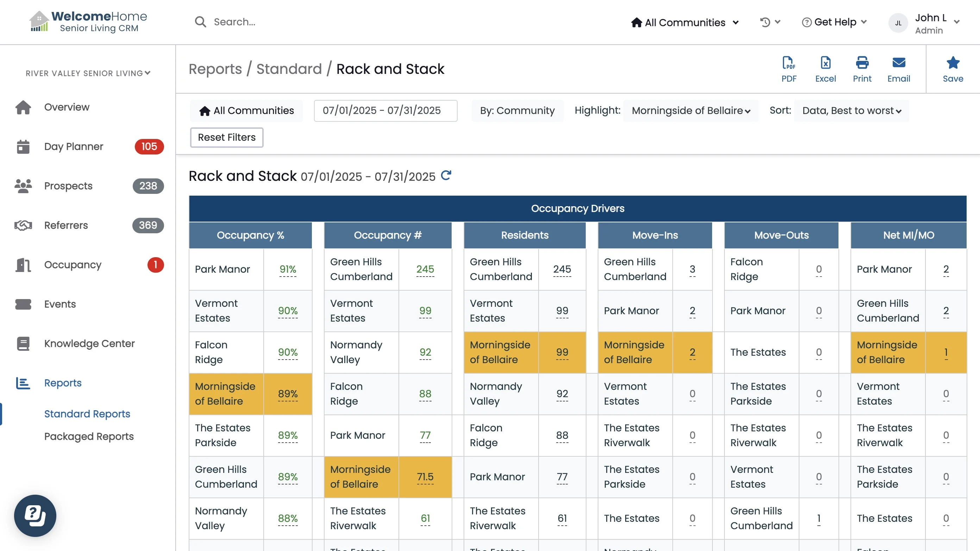Screen dimensions: 980x551
Task: Click the date range field
Action: [385, 110]
